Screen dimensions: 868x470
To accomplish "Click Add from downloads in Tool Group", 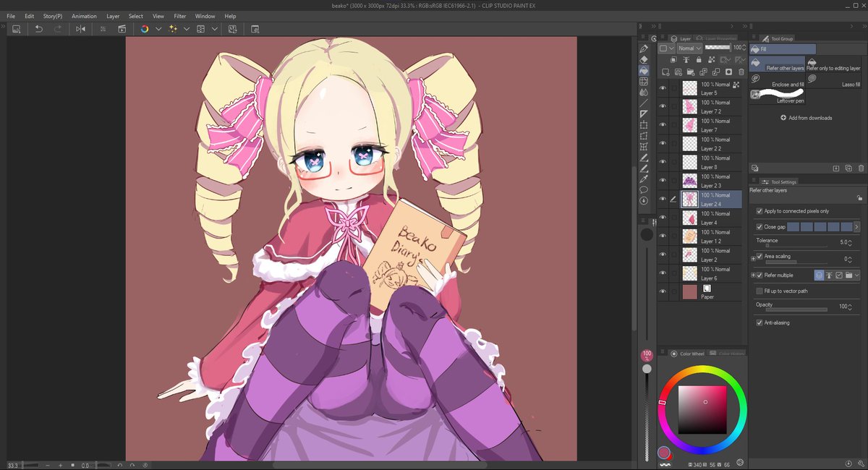I will (807, 118).
